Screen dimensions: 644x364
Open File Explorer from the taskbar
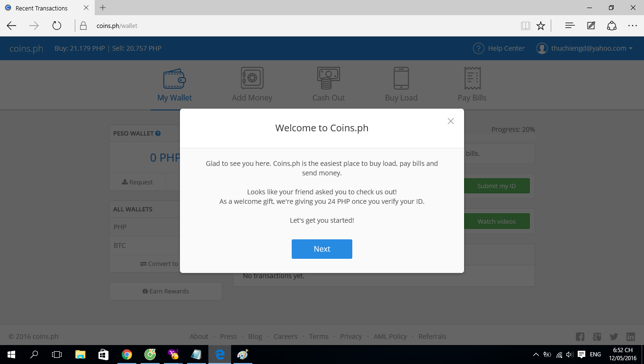tap(80, 354)
